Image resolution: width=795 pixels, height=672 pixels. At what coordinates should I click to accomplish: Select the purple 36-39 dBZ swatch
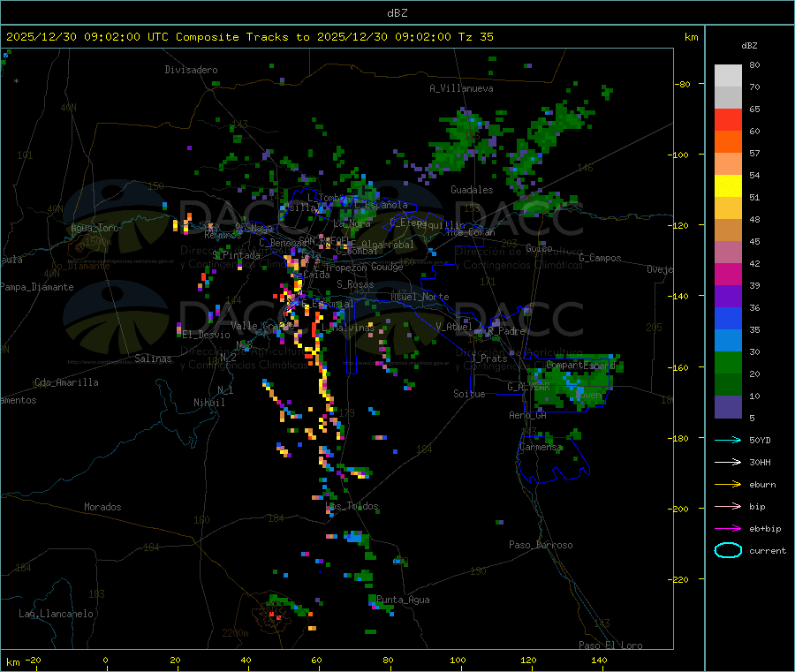tap(728, 297)
